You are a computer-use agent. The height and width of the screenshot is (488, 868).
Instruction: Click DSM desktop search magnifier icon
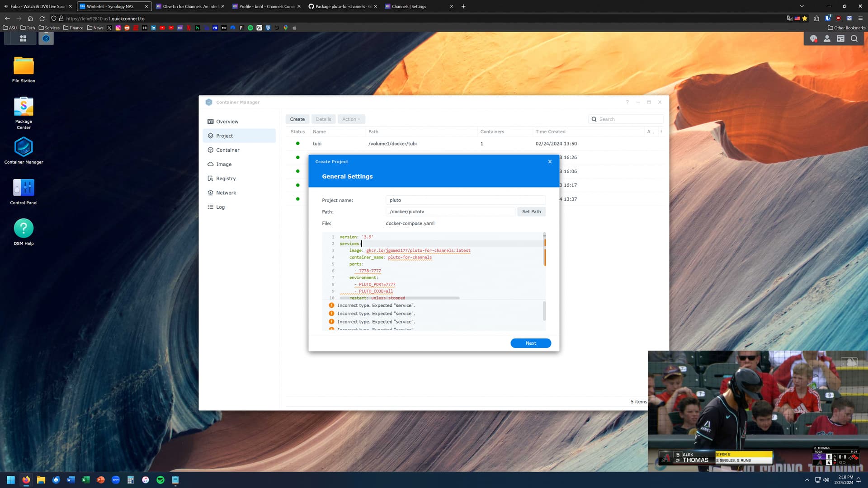(x=854, y=39)
